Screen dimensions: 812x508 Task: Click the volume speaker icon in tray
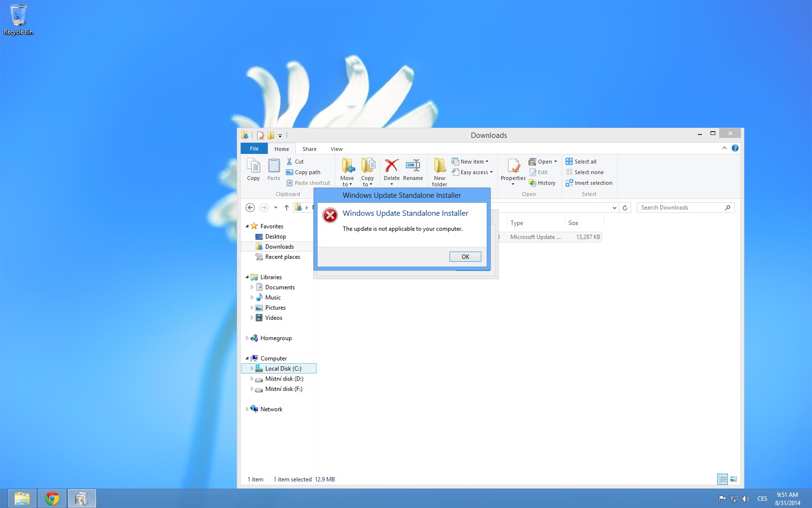745,498
